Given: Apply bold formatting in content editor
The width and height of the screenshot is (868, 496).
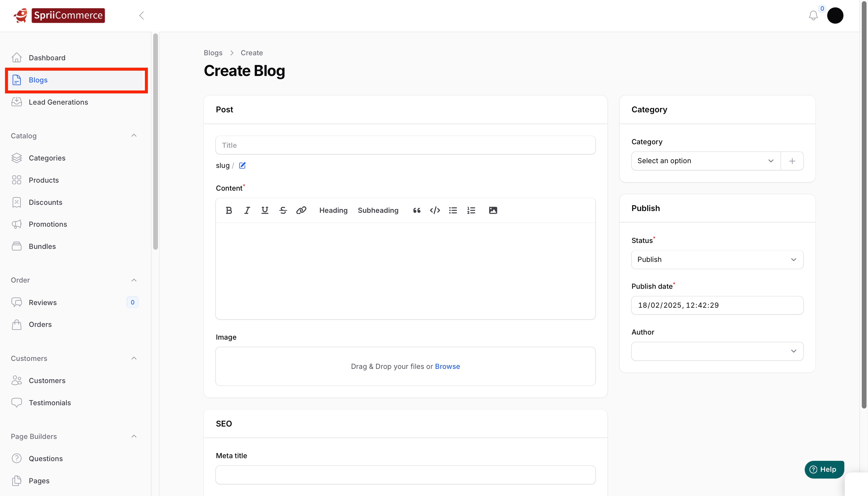Looking at the screenshot, I should [x=229, y=210].
